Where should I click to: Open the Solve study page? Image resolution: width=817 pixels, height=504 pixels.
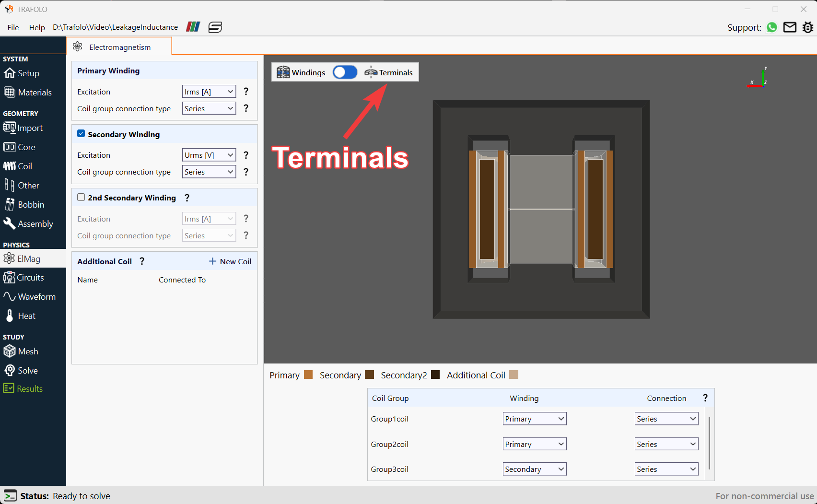[21, 371]
